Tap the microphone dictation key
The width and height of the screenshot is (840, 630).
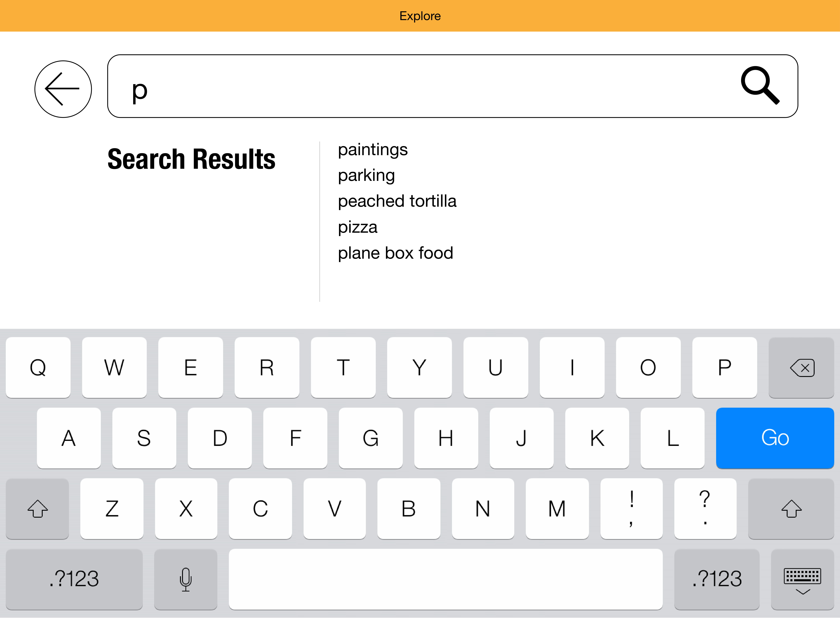point(186,579)
